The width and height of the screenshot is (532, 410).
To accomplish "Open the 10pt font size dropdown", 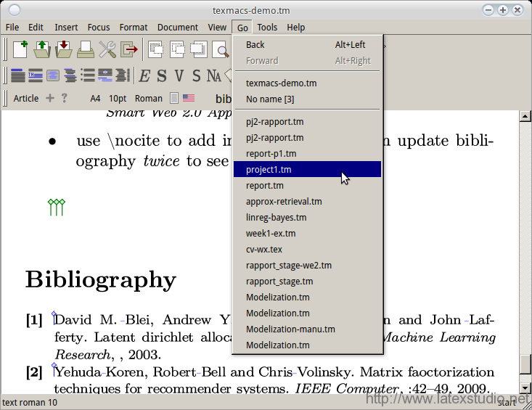I will [118, 99].
